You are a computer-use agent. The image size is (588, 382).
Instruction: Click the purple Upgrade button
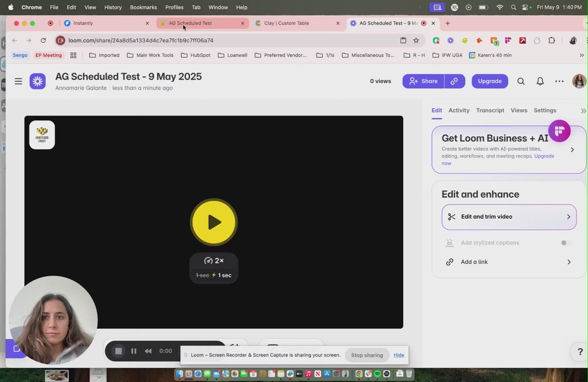489,81
